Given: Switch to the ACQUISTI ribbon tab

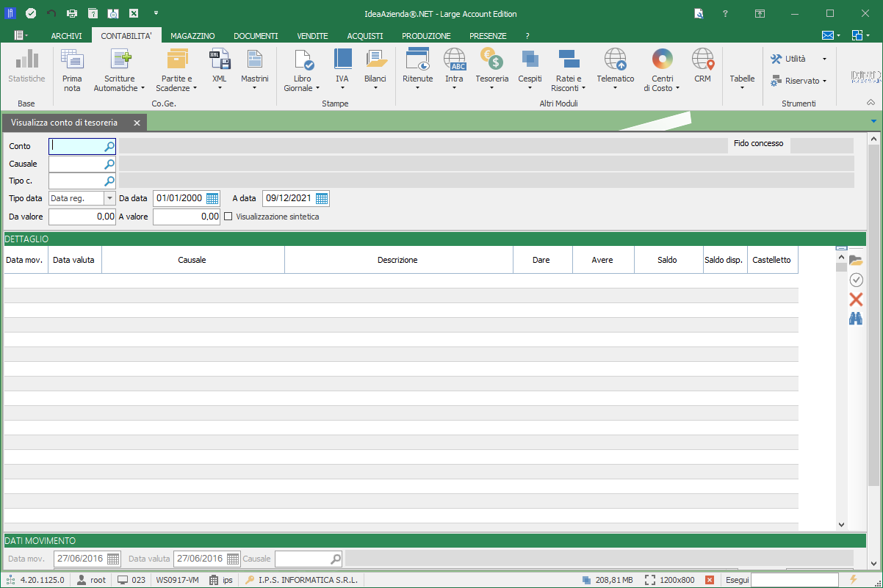Looking at the screenshot, I should pos(365,35).
